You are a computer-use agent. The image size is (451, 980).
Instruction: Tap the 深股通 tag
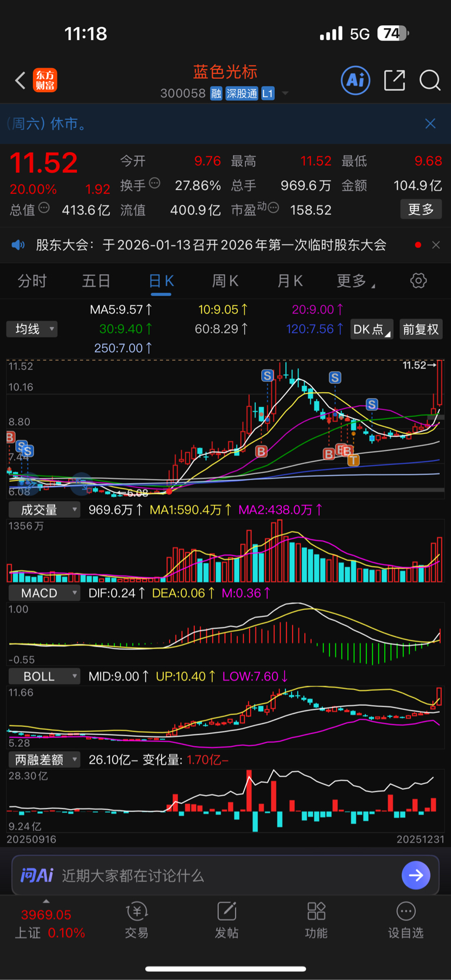242,93
